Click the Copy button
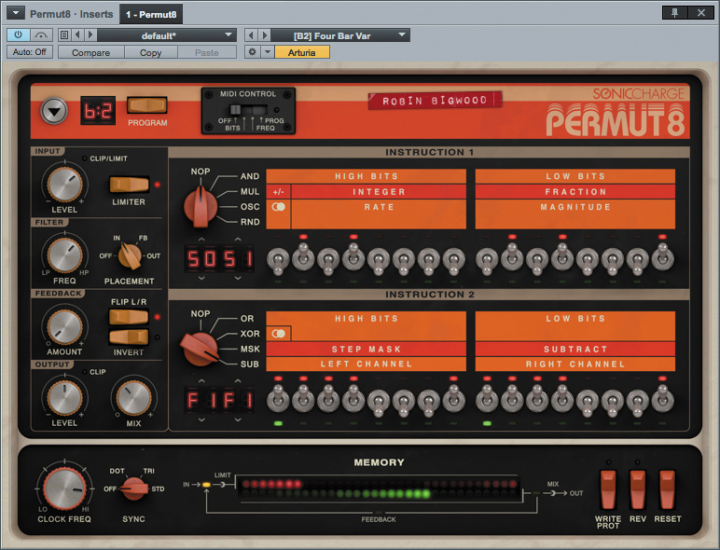The width and height of the screenshot is (720, 550). coord(151,52)
